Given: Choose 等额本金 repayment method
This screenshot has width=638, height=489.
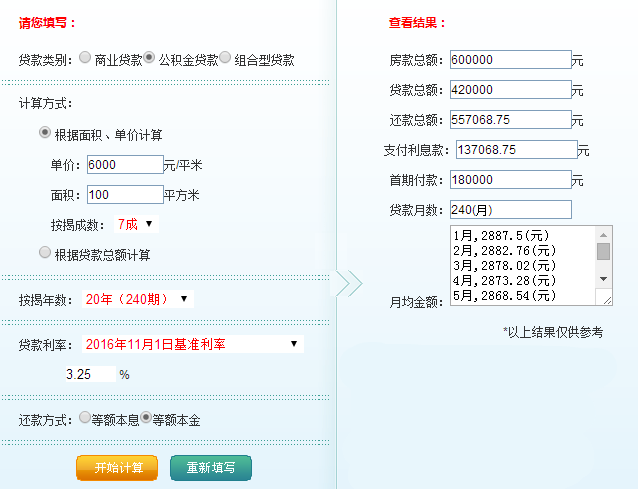Looking at the screenshot, I should (x=146, y=417).
